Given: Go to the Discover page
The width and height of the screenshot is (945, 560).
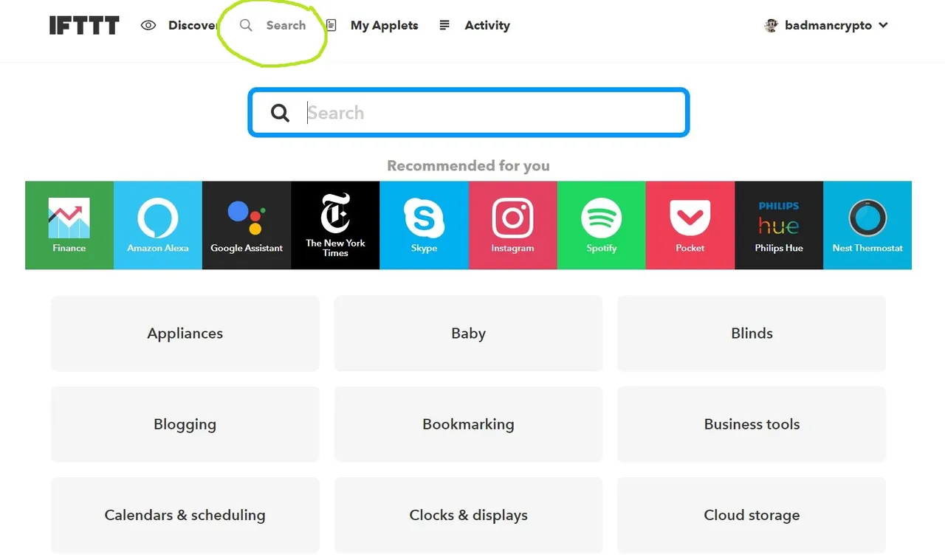Looking at the screenshot, I should click(193, 25).
